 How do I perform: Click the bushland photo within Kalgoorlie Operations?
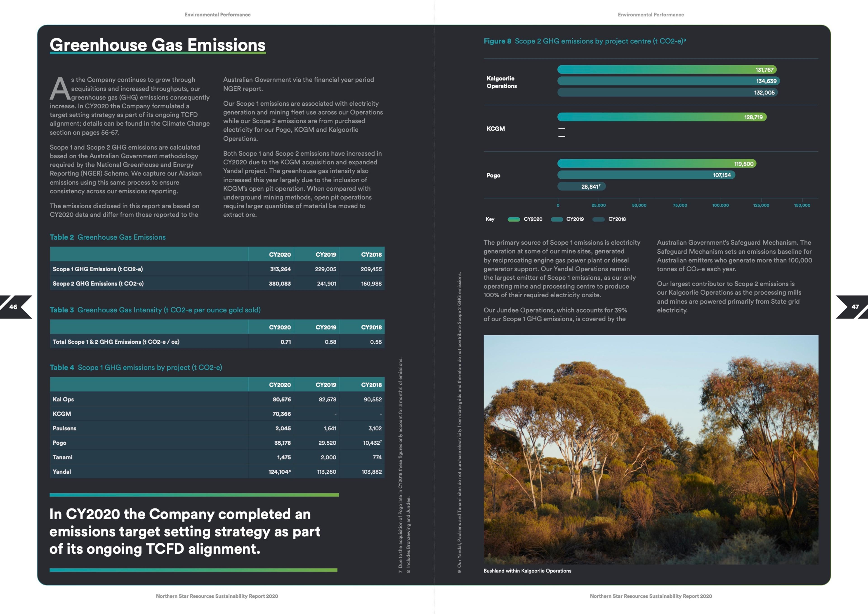651,450
